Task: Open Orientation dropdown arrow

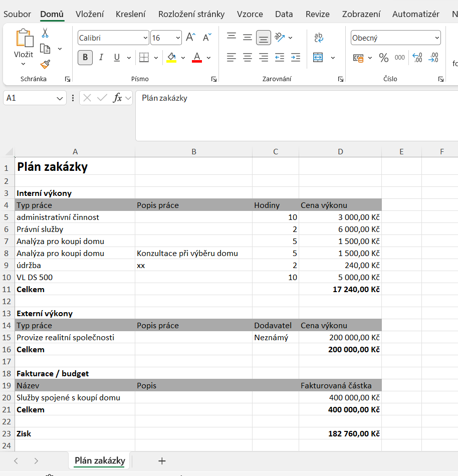Action: (291, 38)
